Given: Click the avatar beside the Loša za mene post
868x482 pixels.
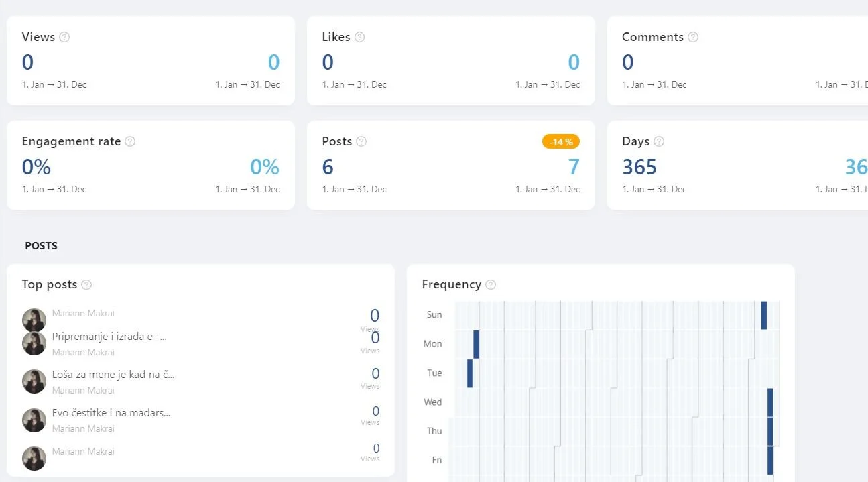Looking at the screenshot, I should point(34,381).
